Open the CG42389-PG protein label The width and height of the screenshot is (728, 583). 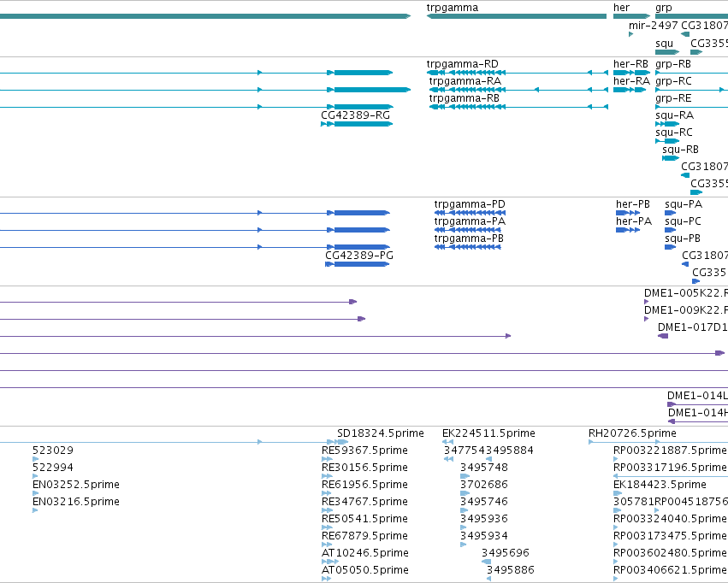click(x=359, y=255)
